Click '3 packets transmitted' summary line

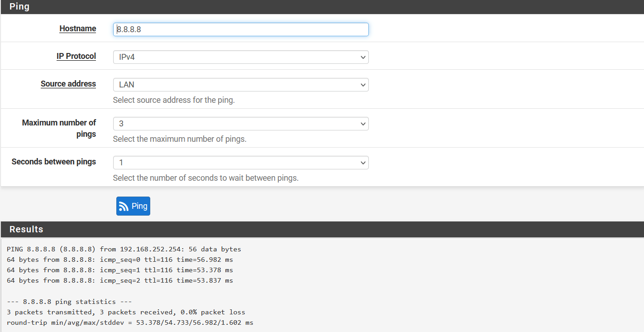(126, 312)
